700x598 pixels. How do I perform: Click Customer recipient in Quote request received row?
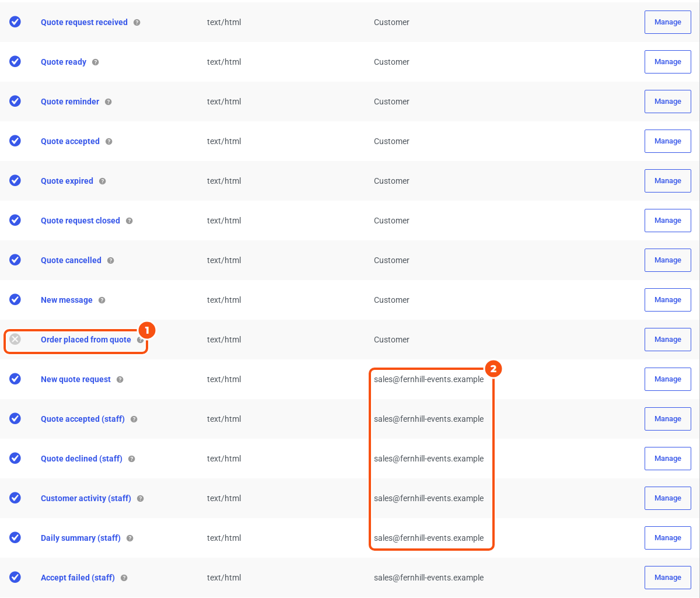point(391,22)
